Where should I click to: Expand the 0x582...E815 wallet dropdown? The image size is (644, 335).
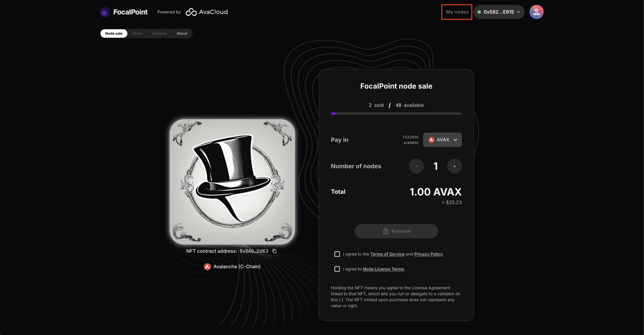click(x=499, y=12)
